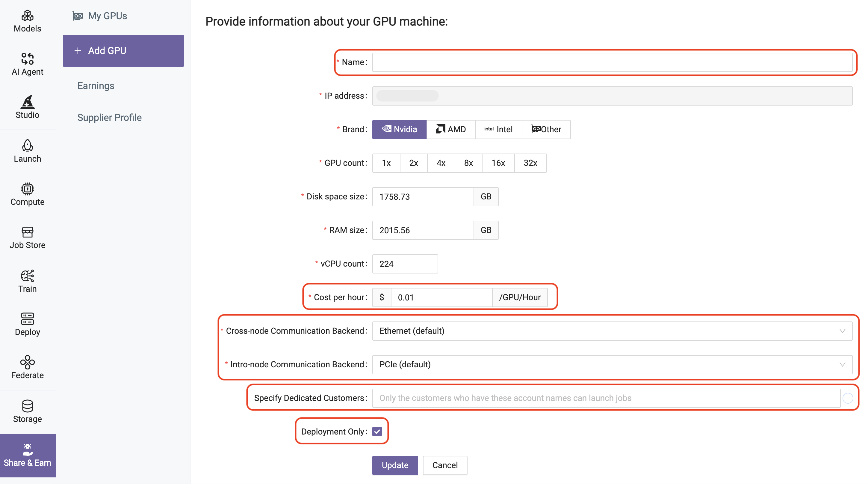Click the Cost per hour input
The width and height of the screenshot is (868, 484).
click(441, 297)
